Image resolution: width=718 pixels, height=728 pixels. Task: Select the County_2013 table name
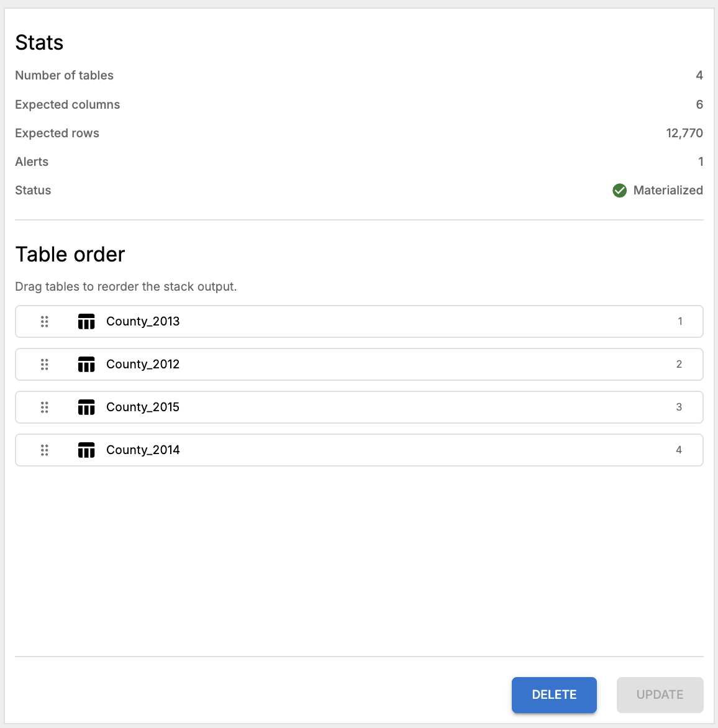point(143,321)
